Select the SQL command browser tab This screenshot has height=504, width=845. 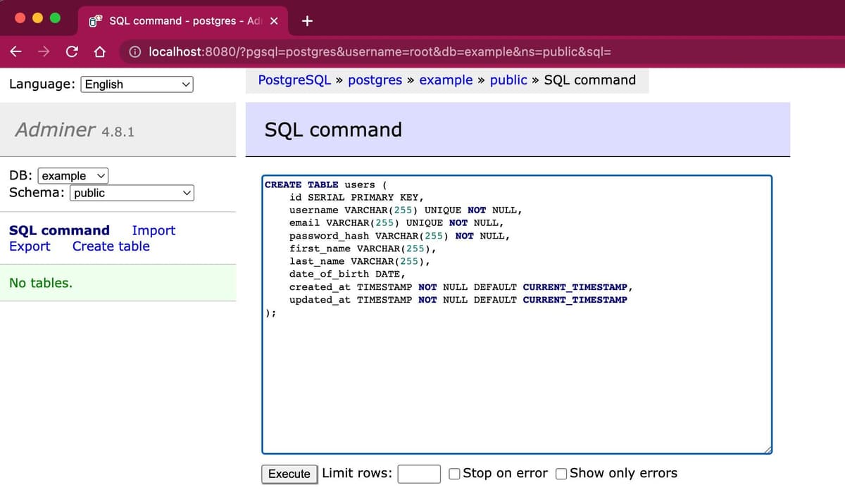pyautogui.click(x=183, y=20)
